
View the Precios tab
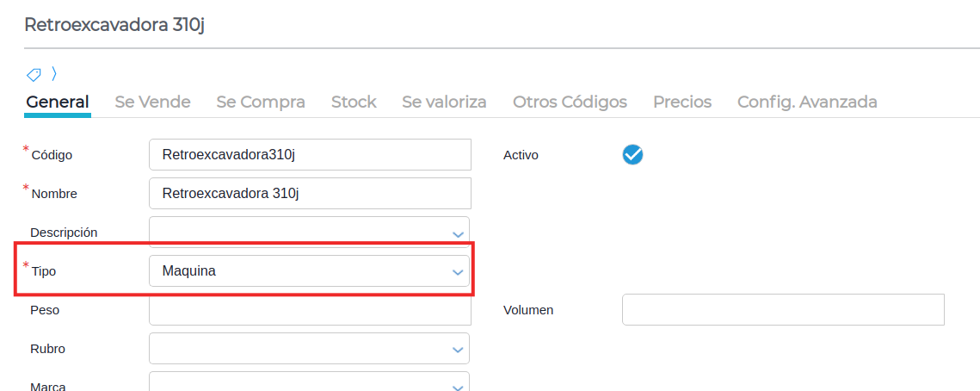(x=682, y=102)
